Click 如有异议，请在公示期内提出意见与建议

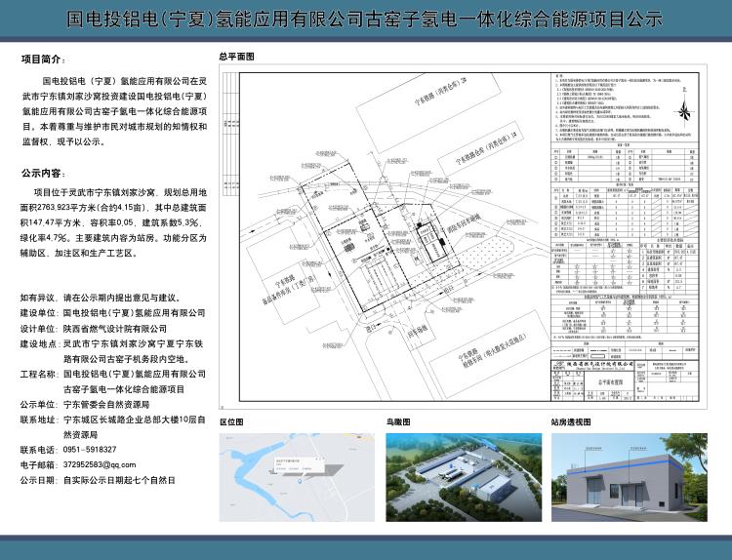point(101,299)
